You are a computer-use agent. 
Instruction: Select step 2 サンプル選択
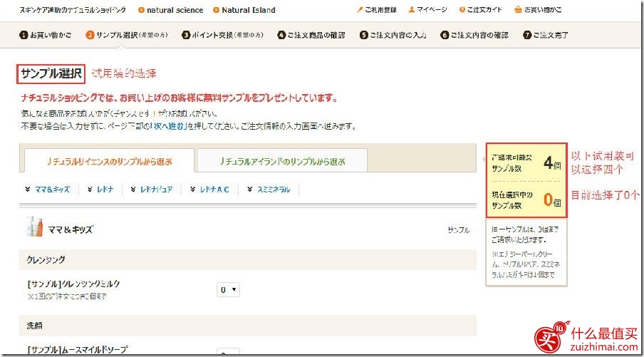tap(127, 36)
